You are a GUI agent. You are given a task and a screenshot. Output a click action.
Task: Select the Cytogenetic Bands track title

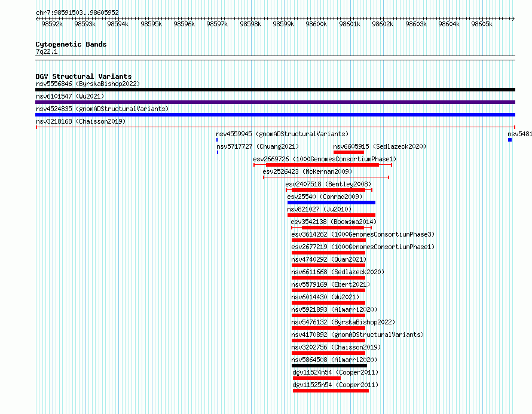pos(71,44)
